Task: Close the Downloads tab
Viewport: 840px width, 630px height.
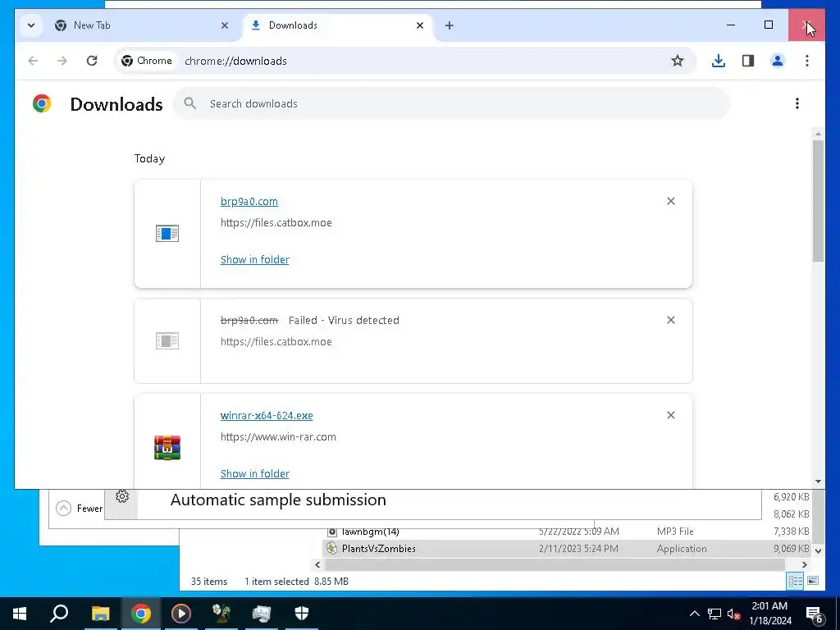Action: point(420,25)
